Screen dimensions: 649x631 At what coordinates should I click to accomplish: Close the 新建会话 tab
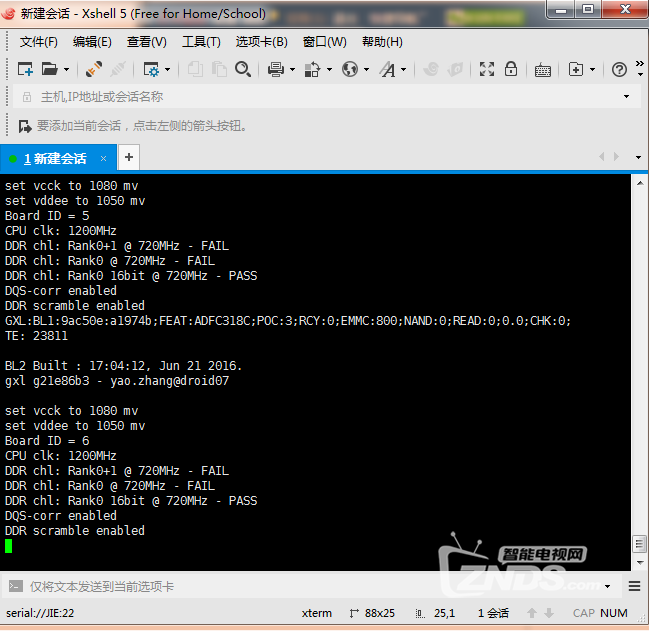[x=103, y=158]
